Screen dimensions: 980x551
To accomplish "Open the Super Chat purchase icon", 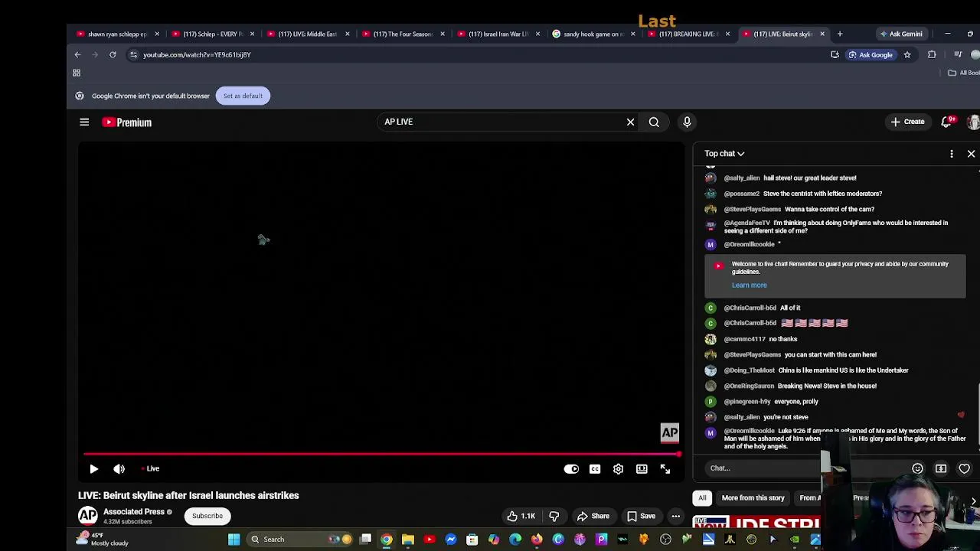I will coord(941,468).
